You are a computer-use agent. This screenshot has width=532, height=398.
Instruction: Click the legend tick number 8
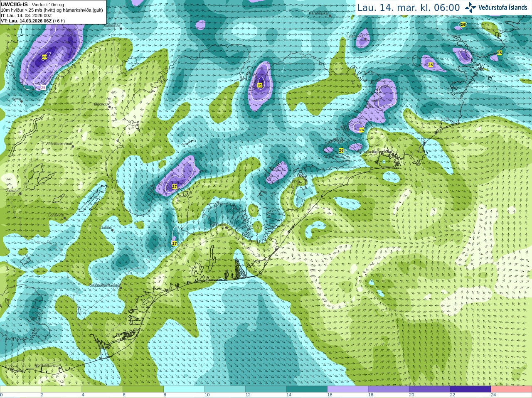165,395
